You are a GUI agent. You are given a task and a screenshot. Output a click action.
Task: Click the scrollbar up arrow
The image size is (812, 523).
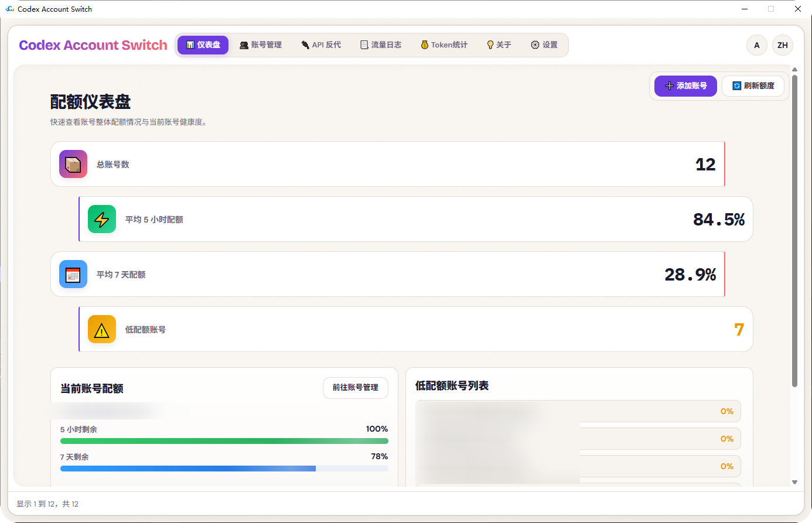coord(794,70)
